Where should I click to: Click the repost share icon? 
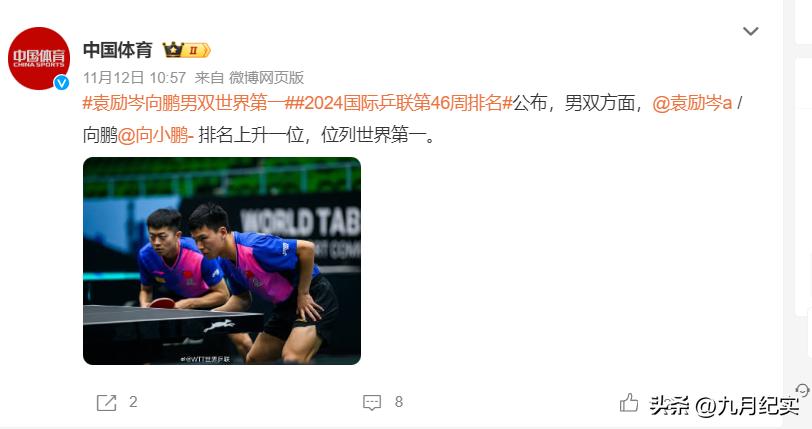coord(107,402)
